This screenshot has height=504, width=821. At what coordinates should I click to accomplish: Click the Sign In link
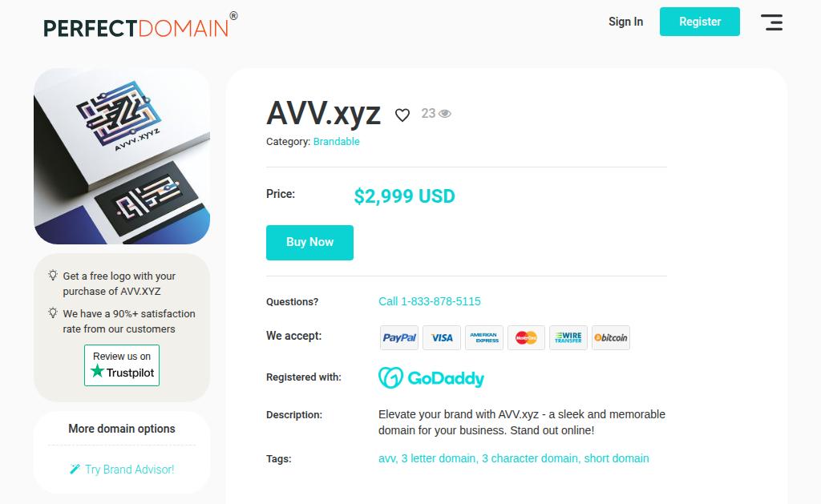(x=625, y=22)
